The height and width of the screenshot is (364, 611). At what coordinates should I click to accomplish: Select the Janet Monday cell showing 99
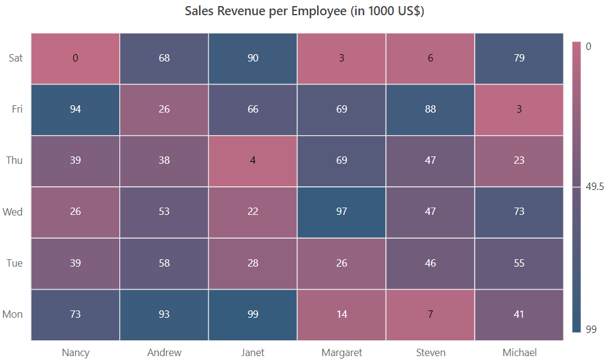click(253, 315)
